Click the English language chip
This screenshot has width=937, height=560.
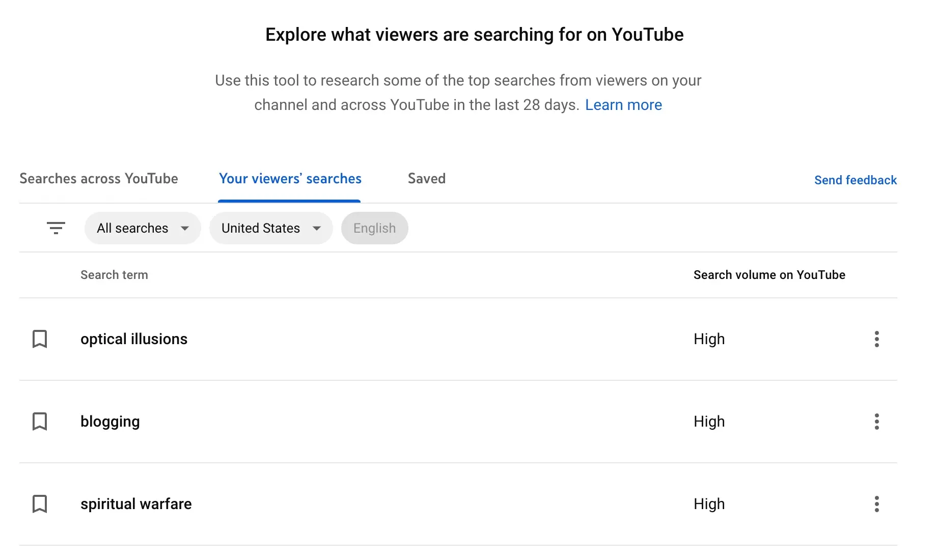tap(374, 228)
